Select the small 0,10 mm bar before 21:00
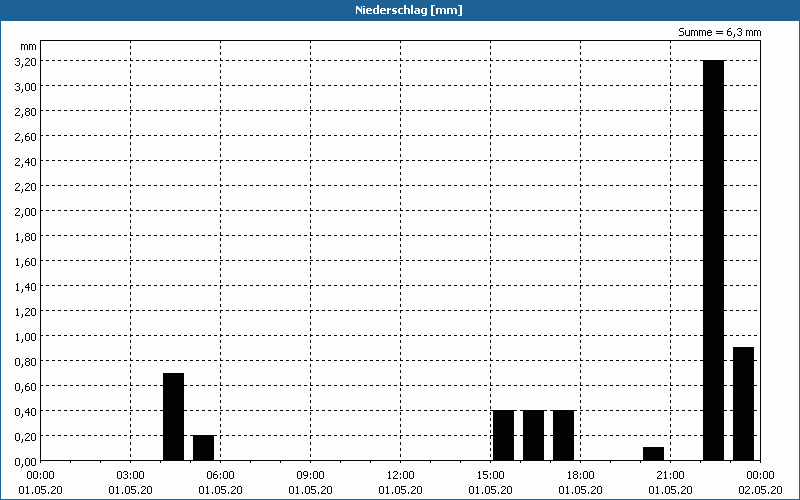Viewport: 800px width, 500px height. 654,454
